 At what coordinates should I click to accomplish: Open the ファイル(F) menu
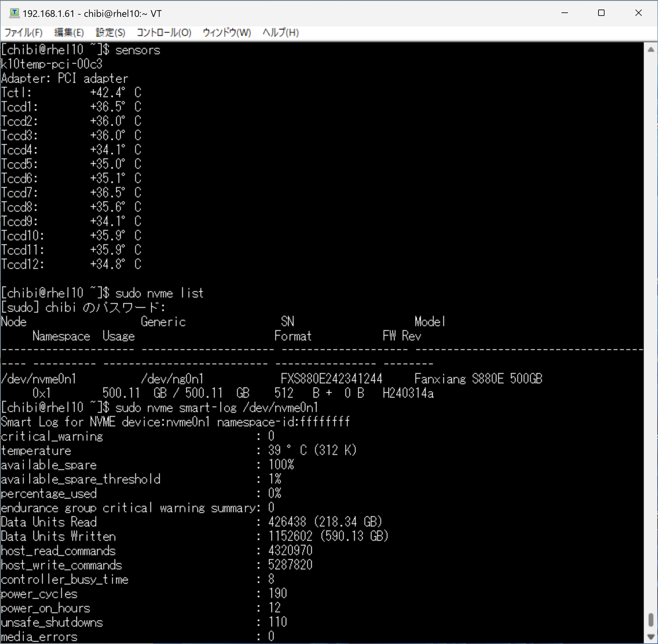[x=23, y=33]
